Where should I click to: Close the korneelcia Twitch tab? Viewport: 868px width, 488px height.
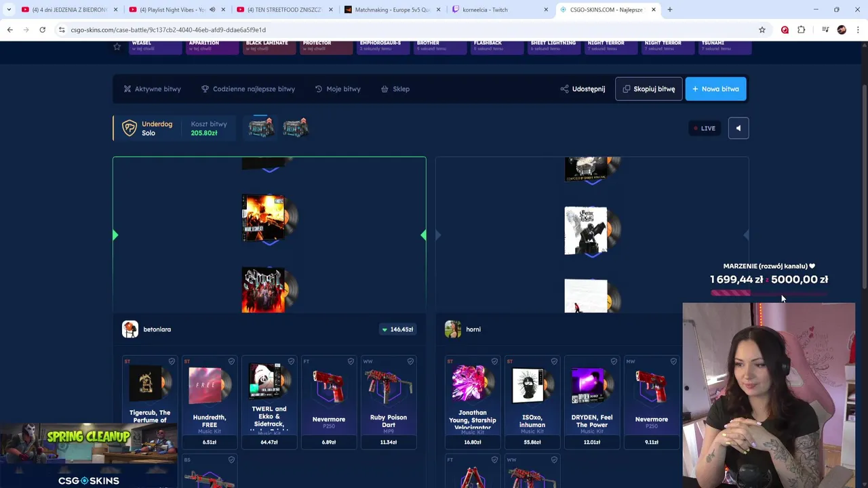pos(546,9)
